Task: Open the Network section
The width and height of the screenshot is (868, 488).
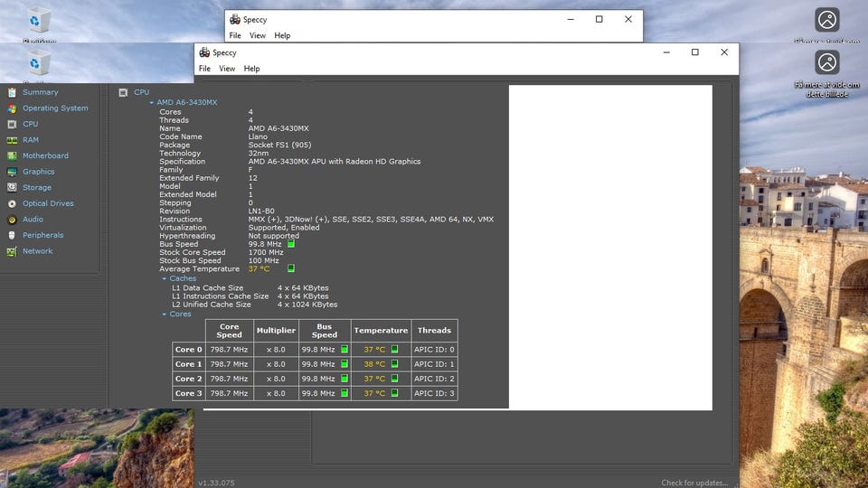Action: 38,251
